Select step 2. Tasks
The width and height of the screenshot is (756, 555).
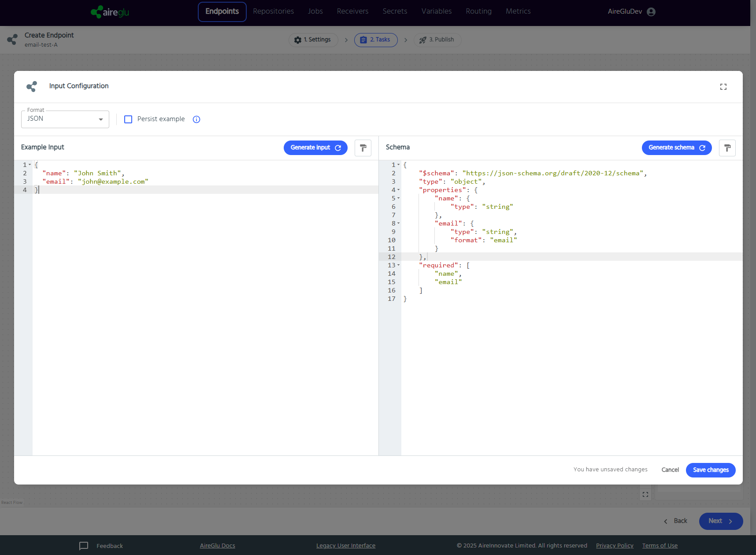tap(376, 40)
